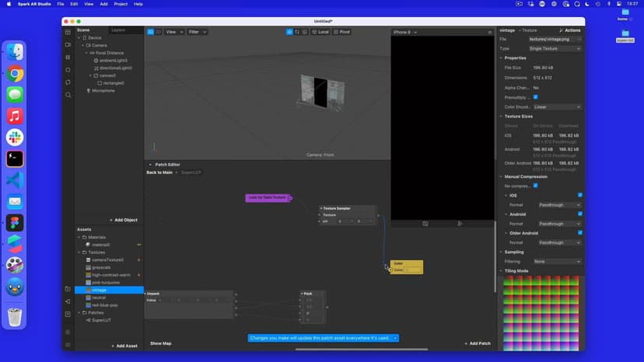644x362 pixels.
Task: Select the grayscale texture asset
Action: click(x=100, y=267)
